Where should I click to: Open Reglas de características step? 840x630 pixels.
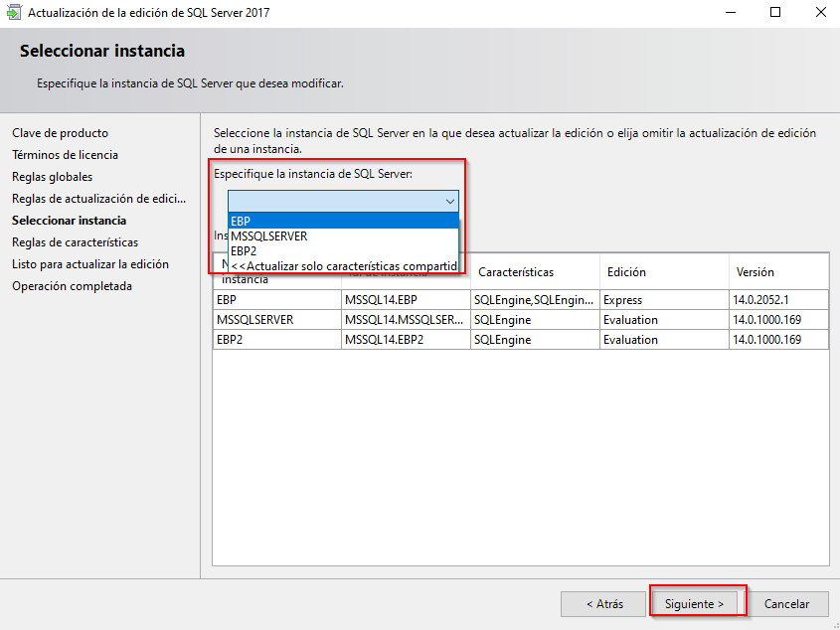[76, 242]
